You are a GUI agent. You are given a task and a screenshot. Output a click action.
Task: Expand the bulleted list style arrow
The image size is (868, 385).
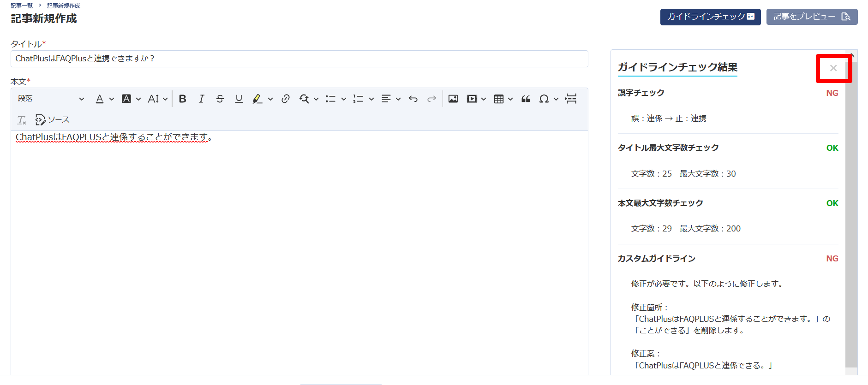pyautogui.click(x=344, y=99)
